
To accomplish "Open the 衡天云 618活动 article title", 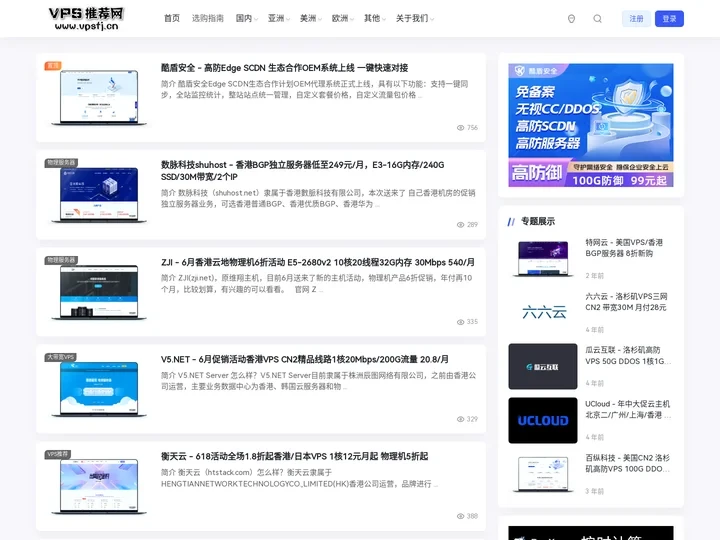I will (x=294, y=456).
